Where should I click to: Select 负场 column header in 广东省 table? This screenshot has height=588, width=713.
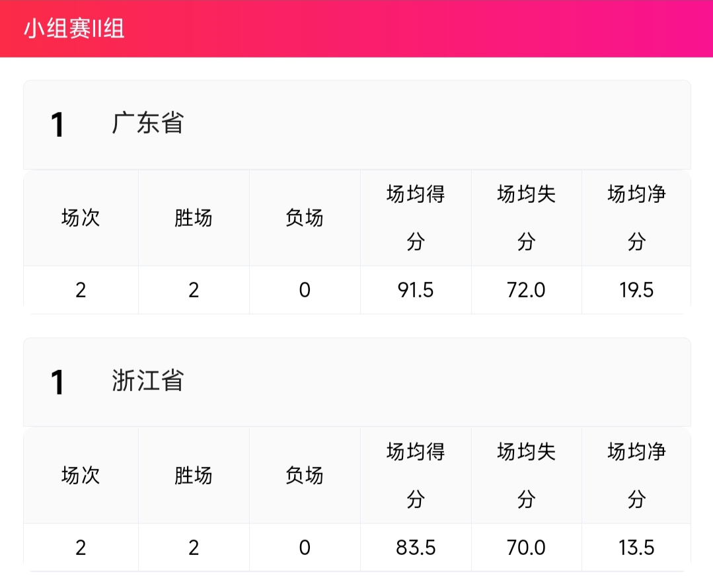(305, 218)
